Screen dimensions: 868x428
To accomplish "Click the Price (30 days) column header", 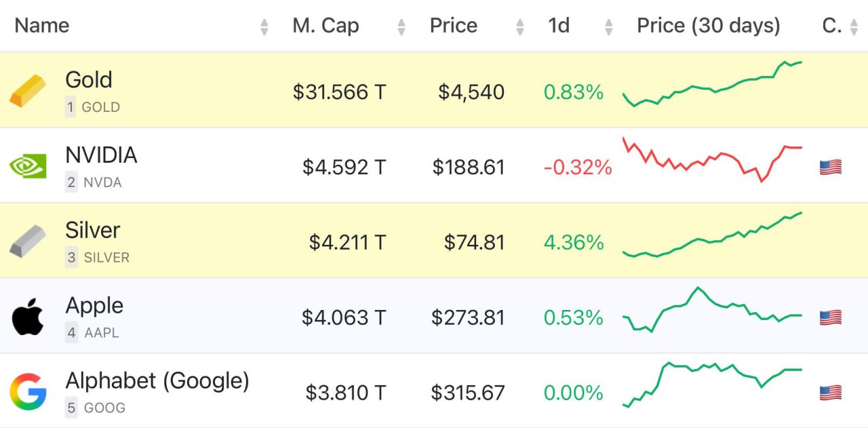I will coord(708,26).
